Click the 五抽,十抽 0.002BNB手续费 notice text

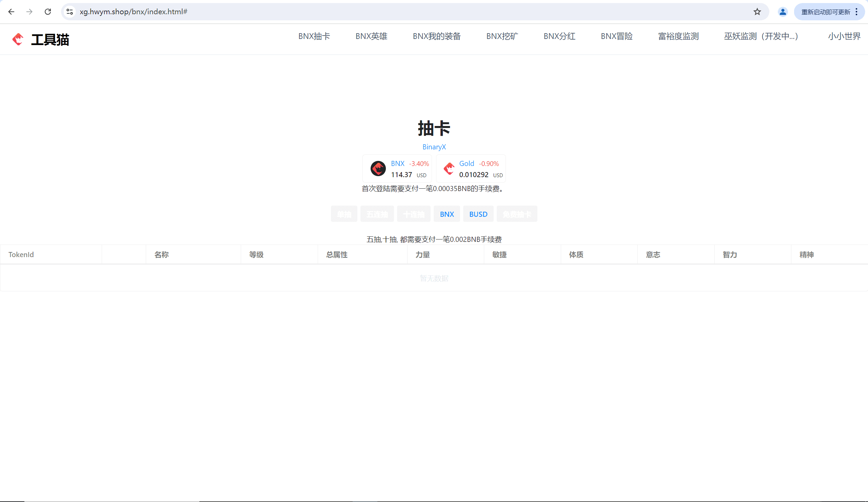click(434, 239)
